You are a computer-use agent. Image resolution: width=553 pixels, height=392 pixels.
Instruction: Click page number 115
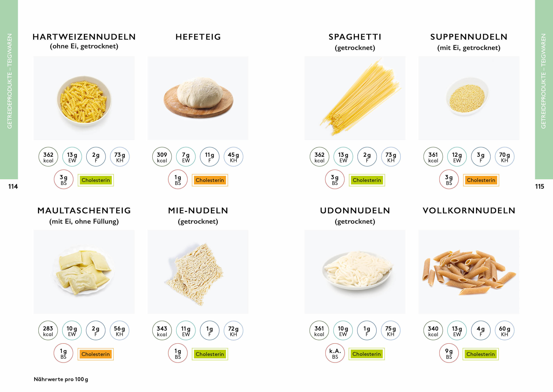tap(539, 186)
